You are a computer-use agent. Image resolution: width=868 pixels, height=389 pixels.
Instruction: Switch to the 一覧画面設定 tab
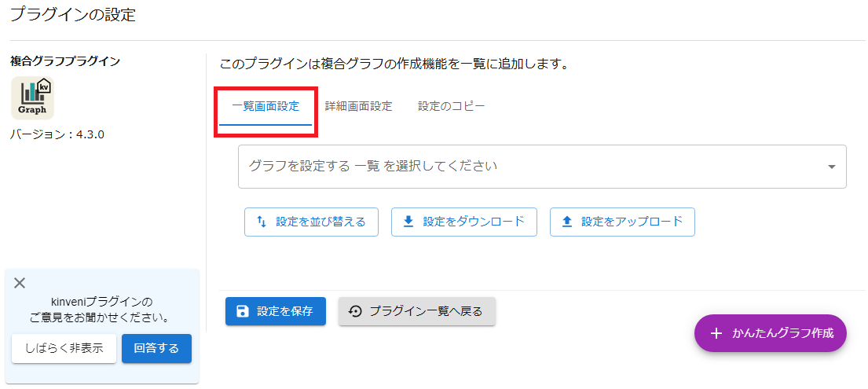[x=266, y=106]
